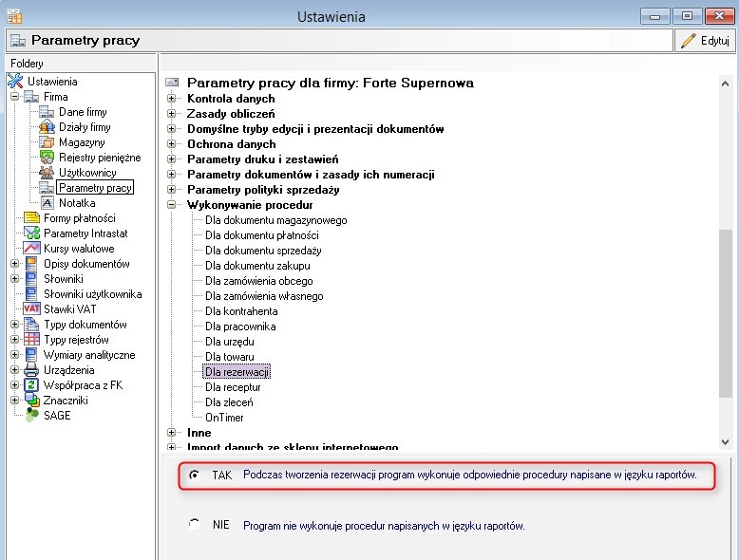This screenshot has height=560, width=739.
Task: Expand the Współpraca z FK node
Action: point(15,385)
